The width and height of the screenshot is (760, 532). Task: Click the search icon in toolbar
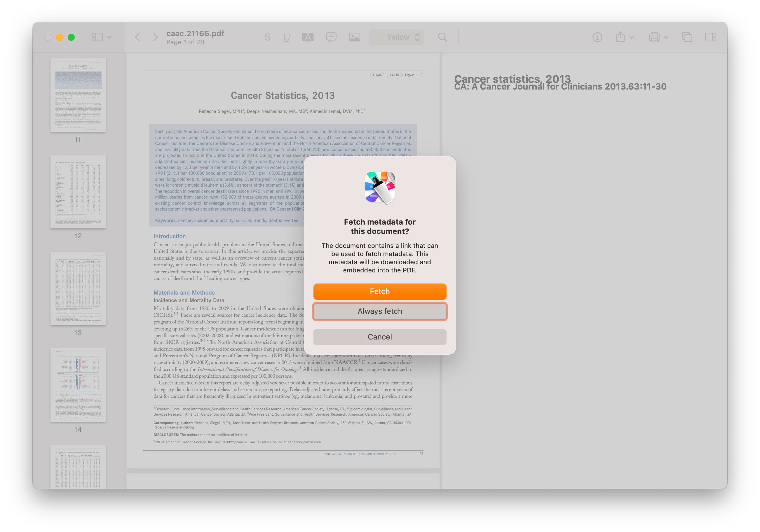click(442, 37)
